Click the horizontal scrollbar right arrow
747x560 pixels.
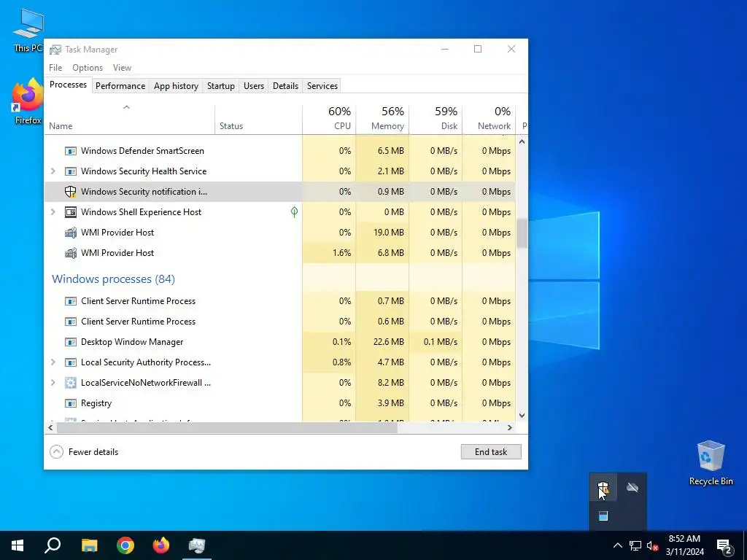tap(510, 427)
